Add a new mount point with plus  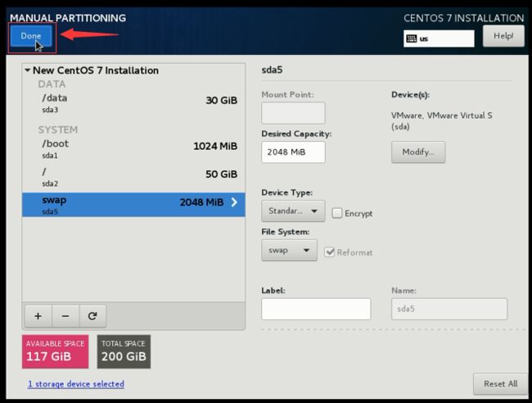pyautogui.click(x=38, y=316)
